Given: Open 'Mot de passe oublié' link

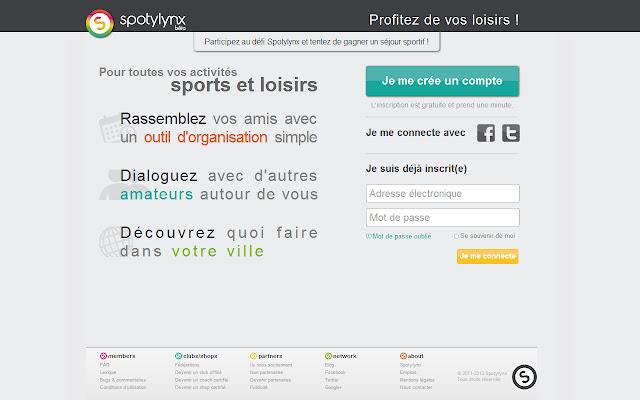Looking at the screenshot, I should click(x=398, y=236).
